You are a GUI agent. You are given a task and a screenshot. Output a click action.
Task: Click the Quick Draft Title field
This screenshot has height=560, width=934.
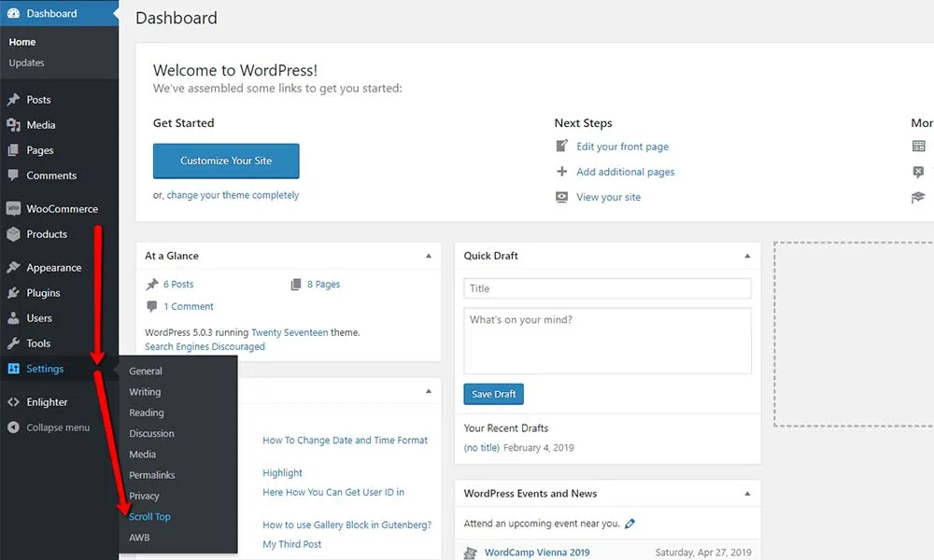pos(607,288)
